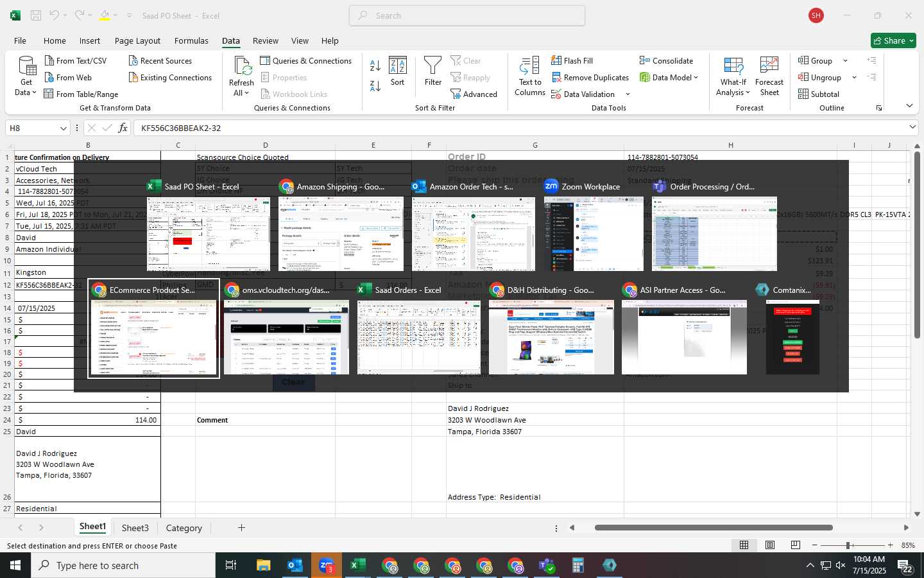Click zoom out minus button
Viewport: 924px width, 578px height.
(815, 545)
